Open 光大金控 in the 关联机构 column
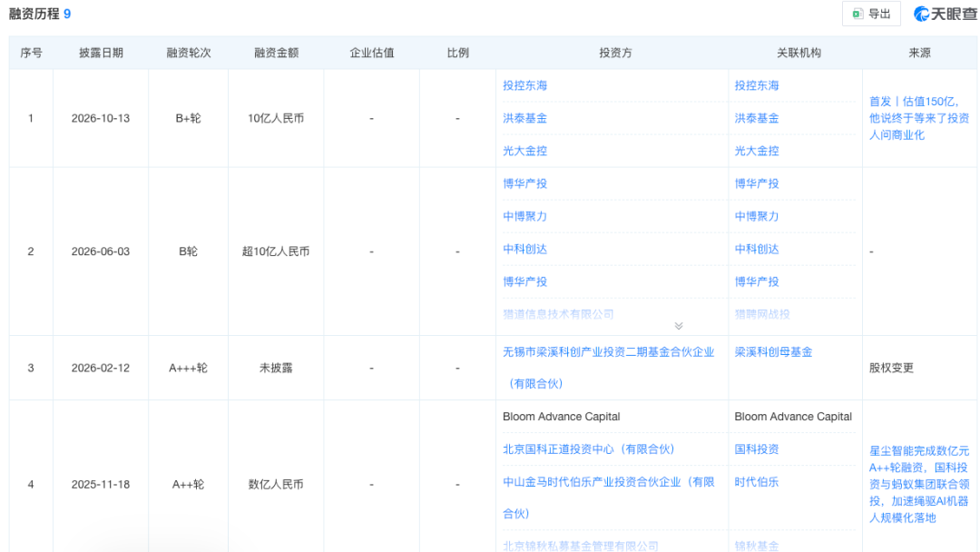980x552 pixels. pos(756,151)
